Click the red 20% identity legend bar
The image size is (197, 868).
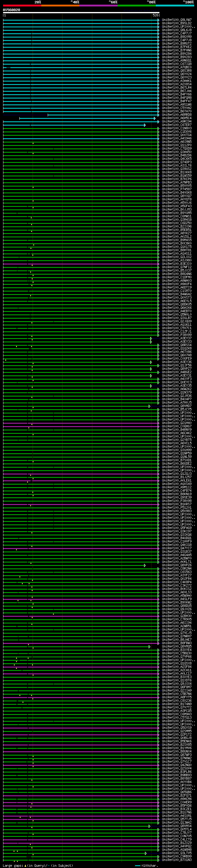[22, 6]
